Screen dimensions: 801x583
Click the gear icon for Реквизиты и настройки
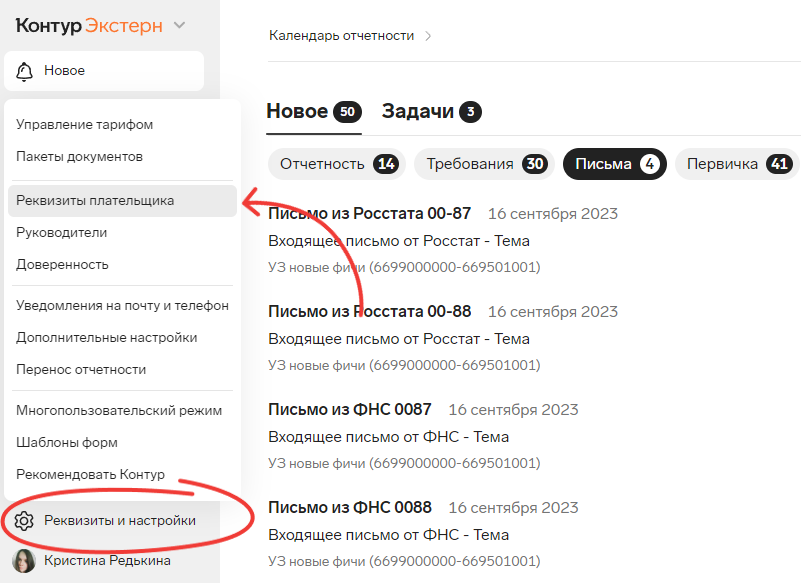click(x=24, y=521)
